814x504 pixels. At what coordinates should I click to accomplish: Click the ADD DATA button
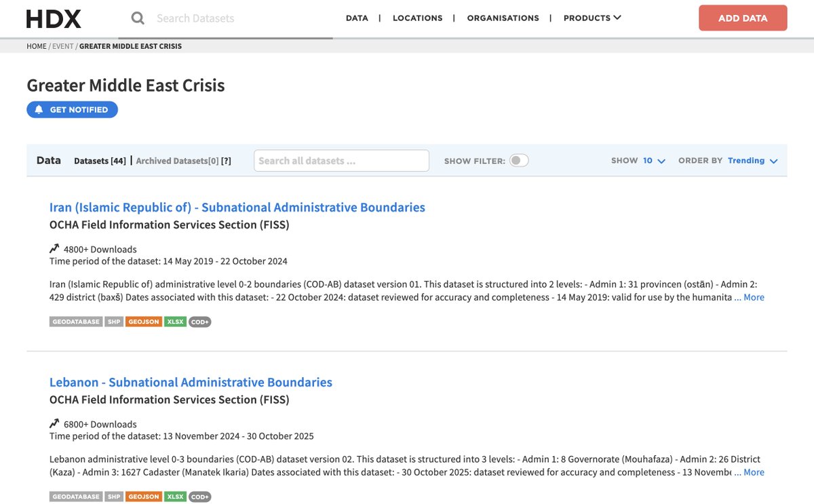coord(743,18)
